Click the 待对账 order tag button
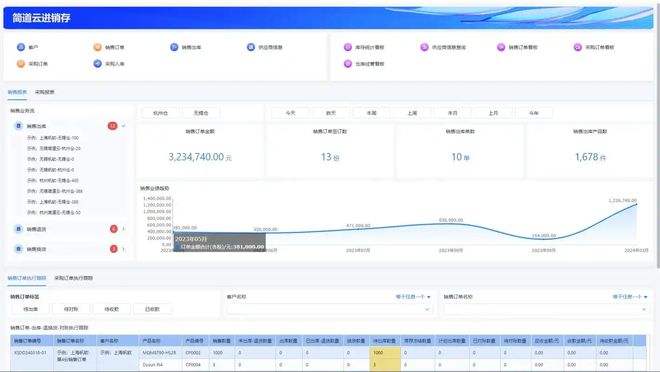Screen dimensions: 660x372 (x=71, y=309)
